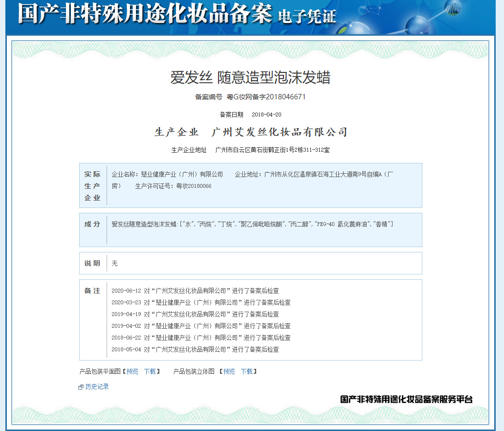
Task: Preview the 产品包装立体图 3D packaging image
Action: pyautogui.click(x=229, y=371)
